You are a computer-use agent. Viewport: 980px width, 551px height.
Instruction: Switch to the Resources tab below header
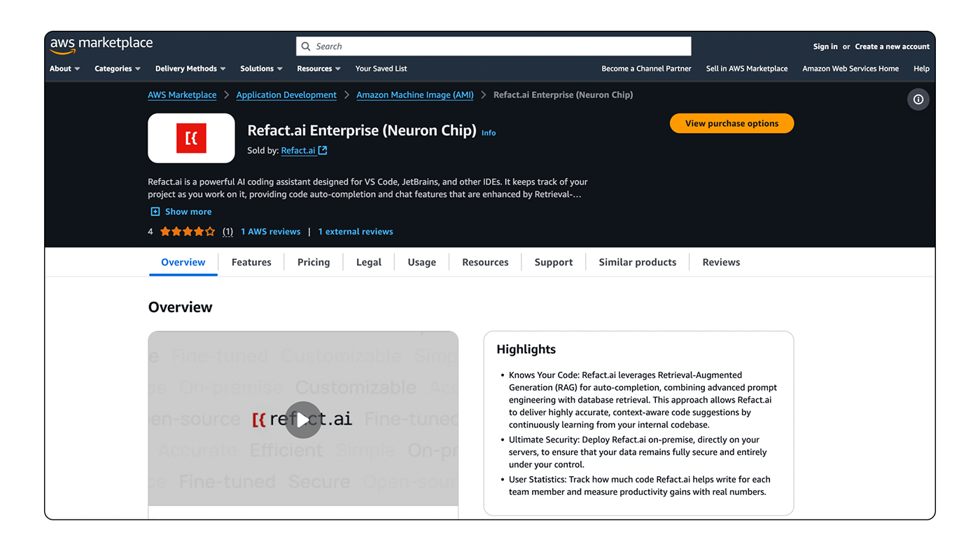(485, 262)
